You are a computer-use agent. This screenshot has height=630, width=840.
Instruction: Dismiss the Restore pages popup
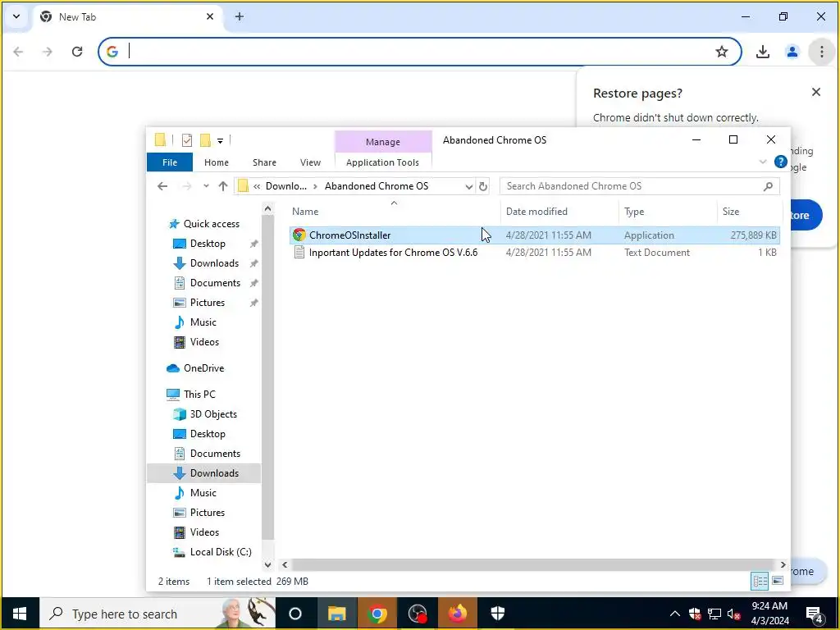tap(816, 92)
